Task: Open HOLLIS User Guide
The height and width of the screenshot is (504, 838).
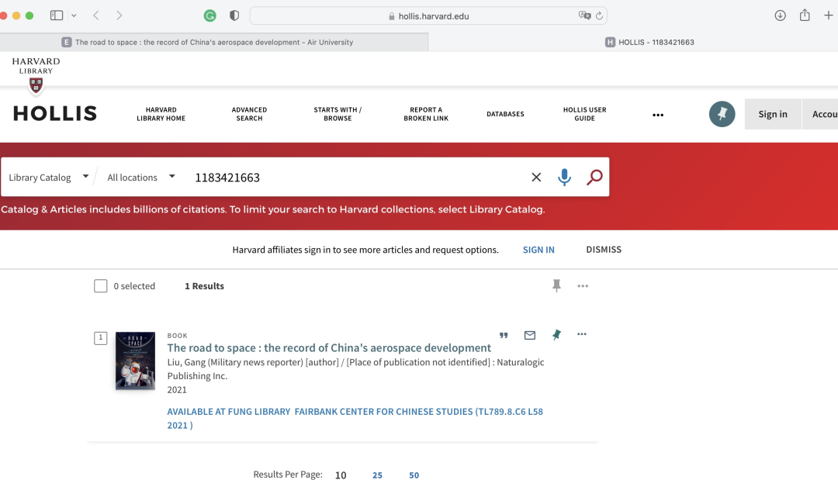Action: [x=585, y=114]
